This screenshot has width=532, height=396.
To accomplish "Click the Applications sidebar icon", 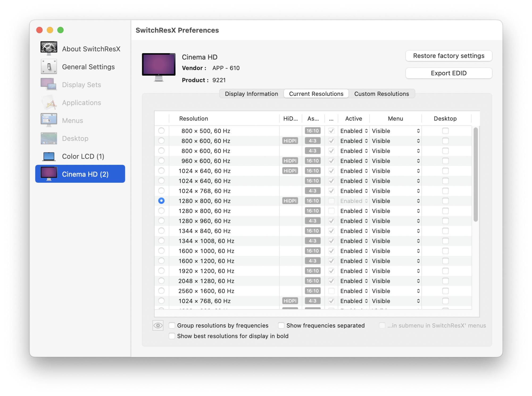I will tap(49, 103).
